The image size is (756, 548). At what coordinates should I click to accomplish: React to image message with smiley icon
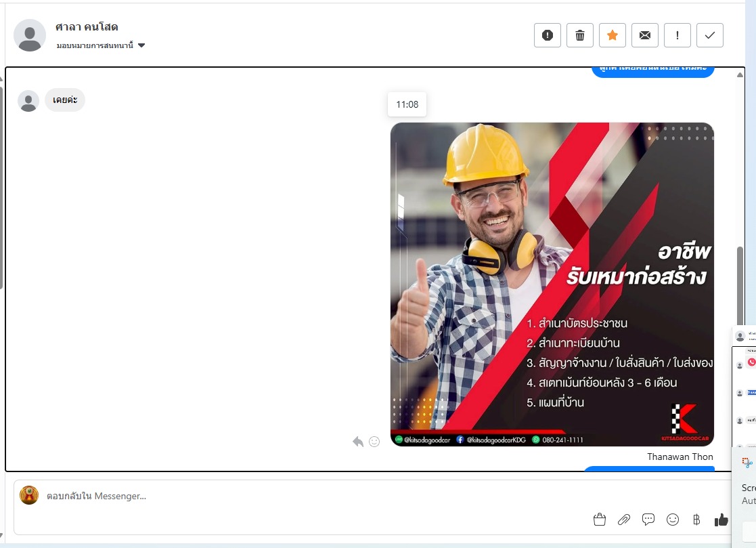(x=374, y=442)
